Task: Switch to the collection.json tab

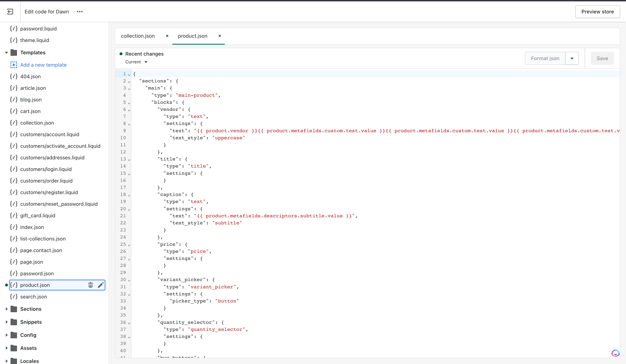Action: [138, 36]
